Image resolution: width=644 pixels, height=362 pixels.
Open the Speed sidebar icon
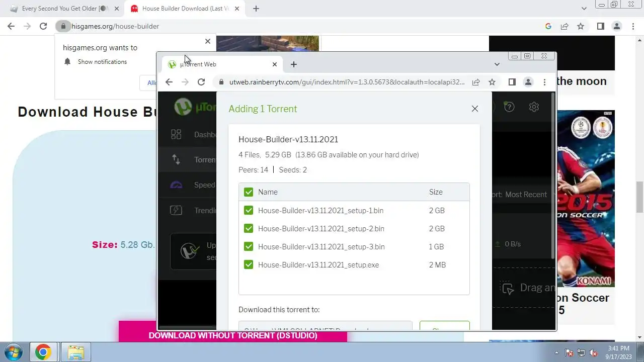pos(176,185)
